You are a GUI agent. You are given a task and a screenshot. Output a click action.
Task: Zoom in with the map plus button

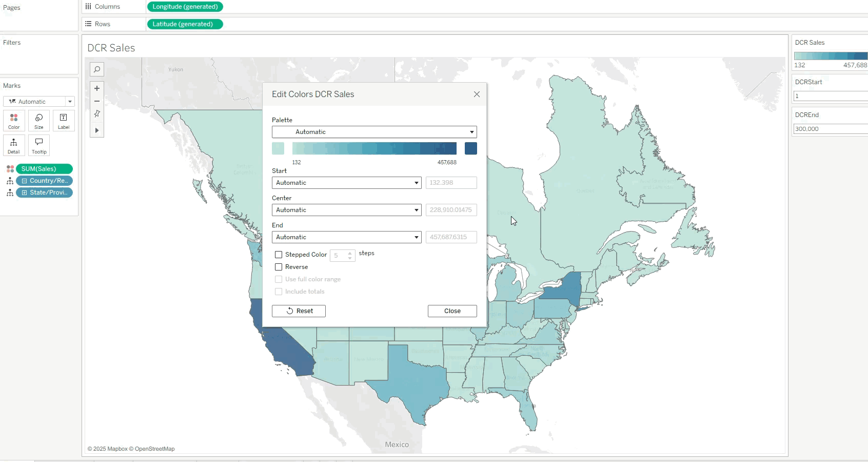click(97, 88)
